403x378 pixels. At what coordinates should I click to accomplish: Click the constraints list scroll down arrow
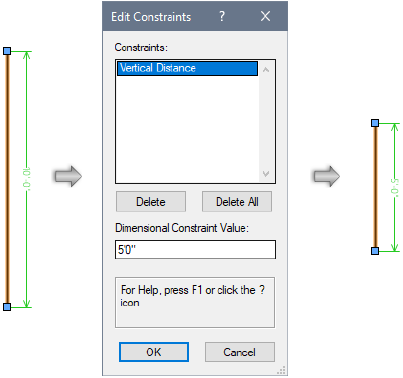coord(266,174)
